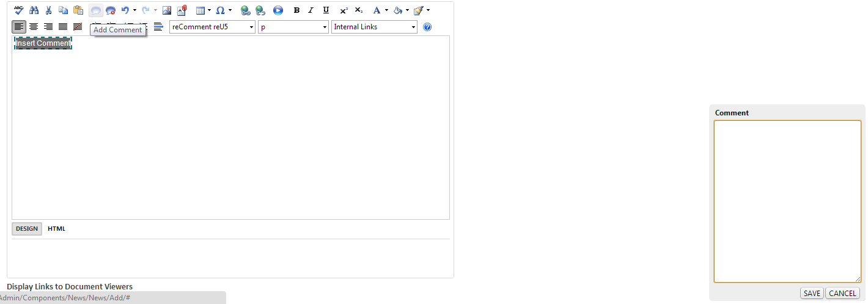Viewport: 868px width, 304px height.
Task: Remove comment icon with red mark
Action: click(111, 10)
